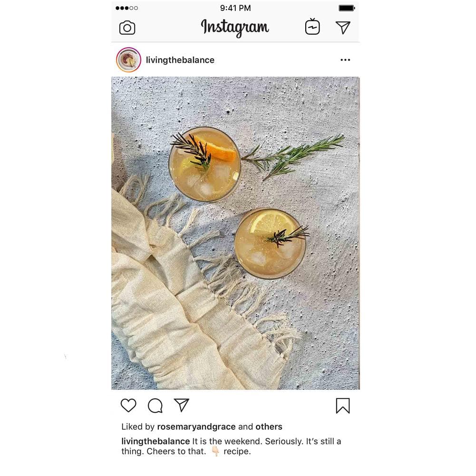Tap the signal strength dots
This screenshot has width=476, height=476.
coord(126,8)
